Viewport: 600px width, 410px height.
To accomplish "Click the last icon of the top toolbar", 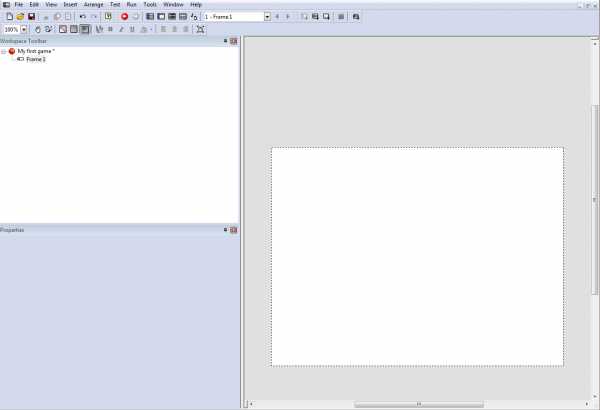I will [356, 16].
